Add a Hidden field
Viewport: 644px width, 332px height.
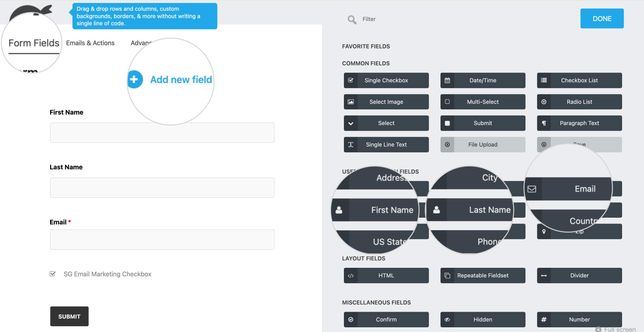[483, 319]
